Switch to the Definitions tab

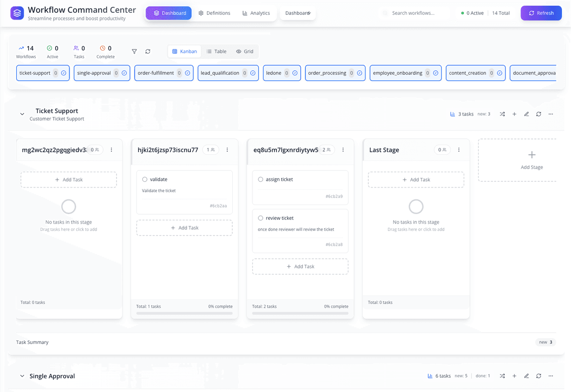[x=214, y=13]
